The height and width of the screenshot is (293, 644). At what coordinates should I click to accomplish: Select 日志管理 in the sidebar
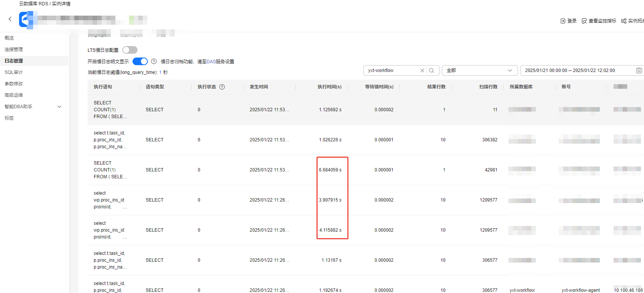tap(14, 61)
